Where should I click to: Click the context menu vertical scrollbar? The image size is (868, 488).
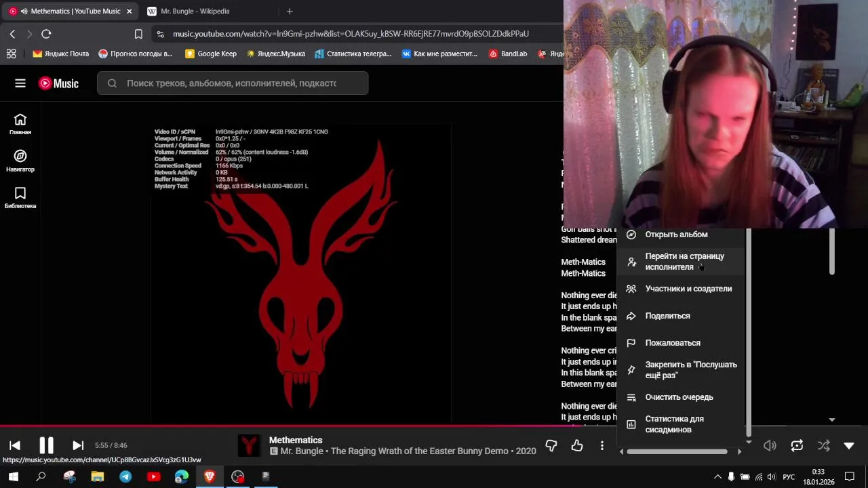click(x=749, y=332)
